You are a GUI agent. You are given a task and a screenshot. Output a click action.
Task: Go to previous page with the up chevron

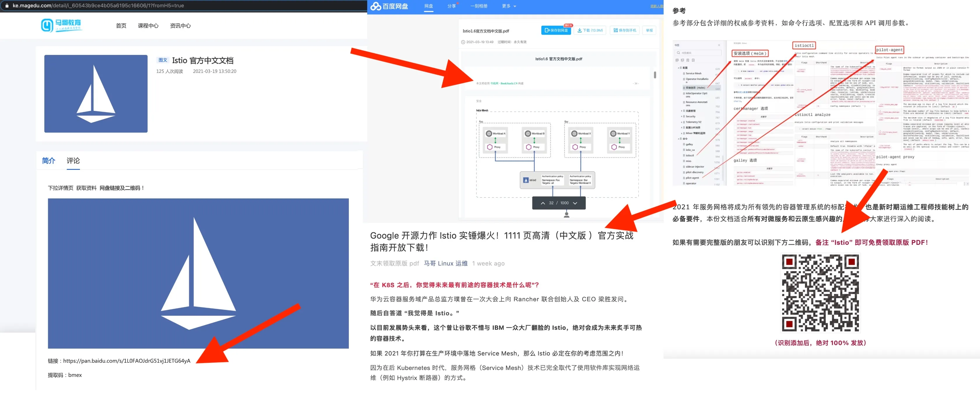tap(543, 203)
